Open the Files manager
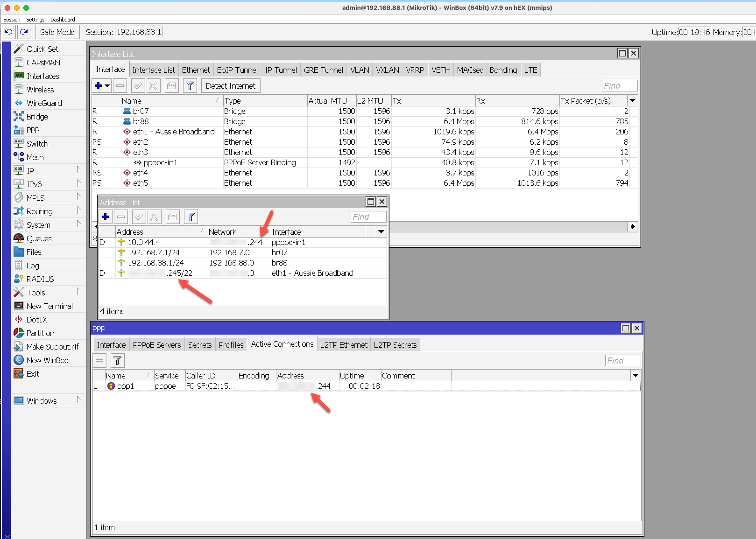Screen dimensions: 756x539 (34, 252)
